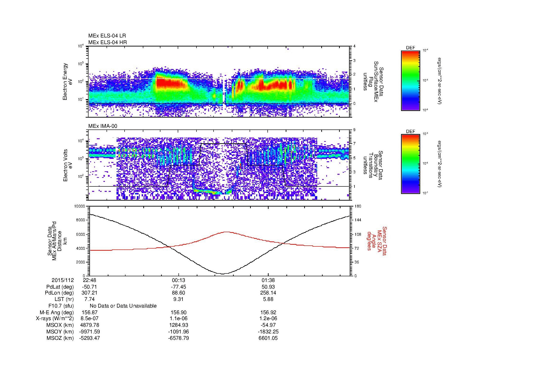The width and height of the screenshot is (555, 392).
Task: Click the Boundary Transitions axis label
Action: (373, 165)
